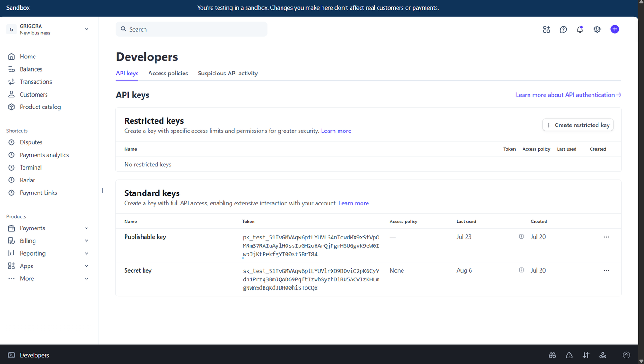
Task: Click the Create restricted key button
Action: (578, 125)
